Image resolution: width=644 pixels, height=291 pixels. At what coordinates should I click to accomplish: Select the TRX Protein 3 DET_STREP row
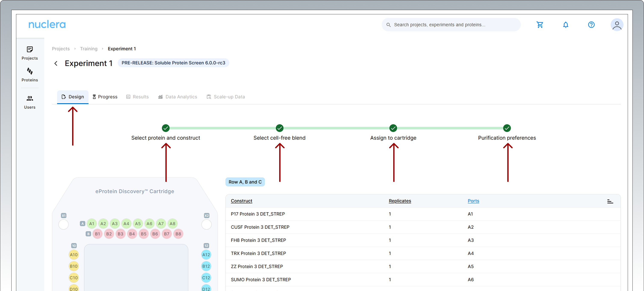[423, 253]
